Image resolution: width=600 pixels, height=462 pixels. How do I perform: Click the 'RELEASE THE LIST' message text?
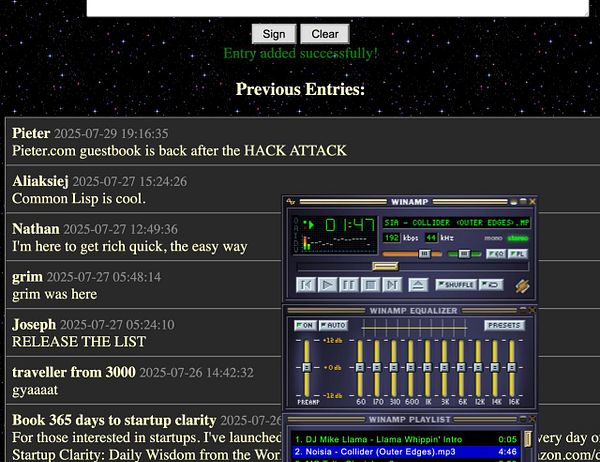click(79, 341)
